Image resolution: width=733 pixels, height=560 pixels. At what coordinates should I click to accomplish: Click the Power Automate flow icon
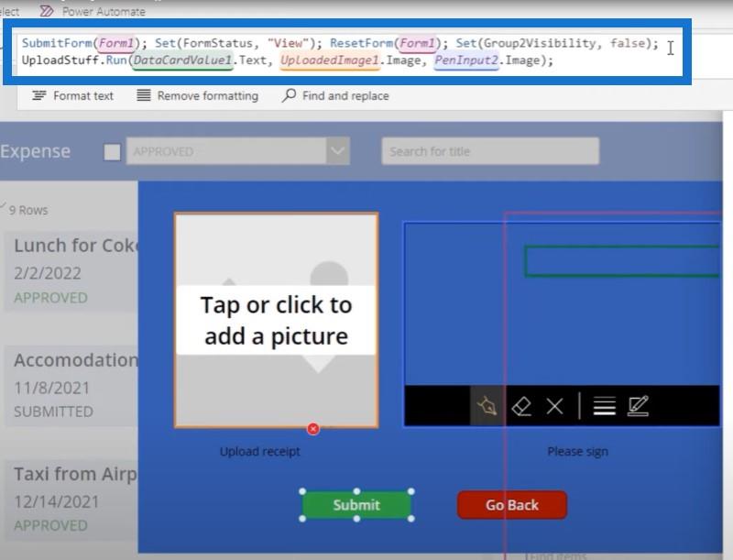click(x=47, y=11)
